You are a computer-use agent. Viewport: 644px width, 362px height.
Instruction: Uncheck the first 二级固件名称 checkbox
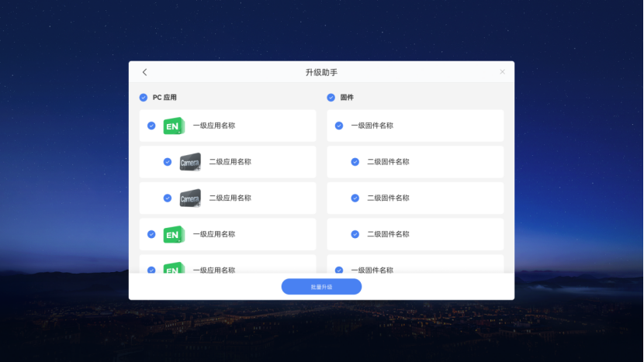coord(355,162)
